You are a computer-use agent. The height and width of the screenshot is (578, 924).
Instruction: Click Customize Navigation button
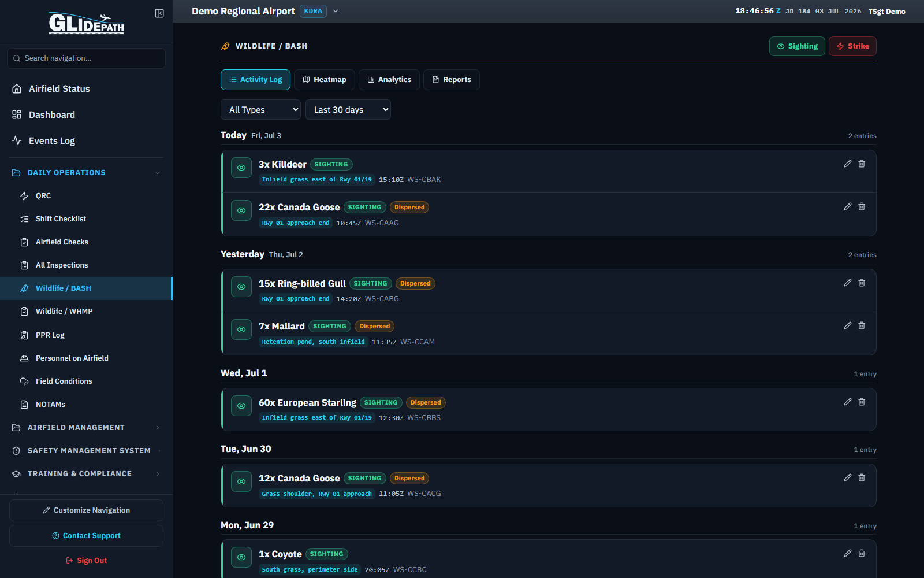click(86, 510)
